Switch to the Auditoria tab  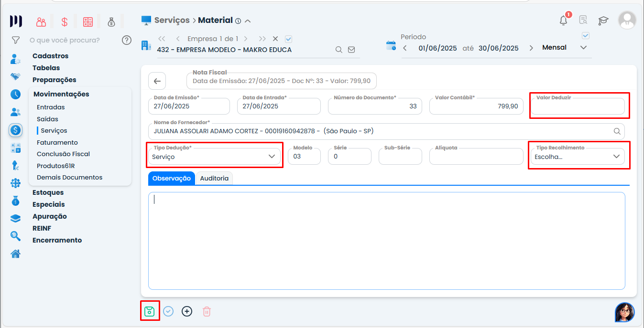[x=214, y=179]
